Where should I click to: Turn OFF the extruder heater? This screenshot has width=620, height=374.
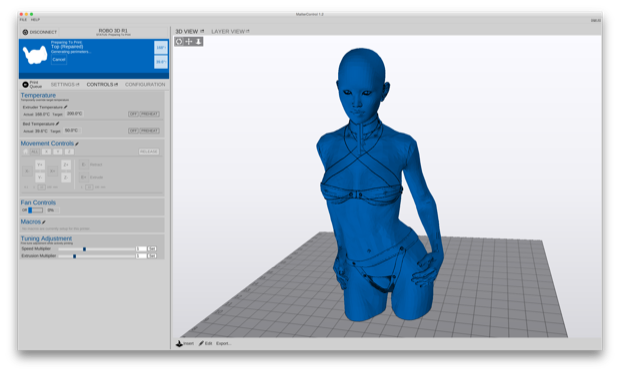click(x=133, y=114)
